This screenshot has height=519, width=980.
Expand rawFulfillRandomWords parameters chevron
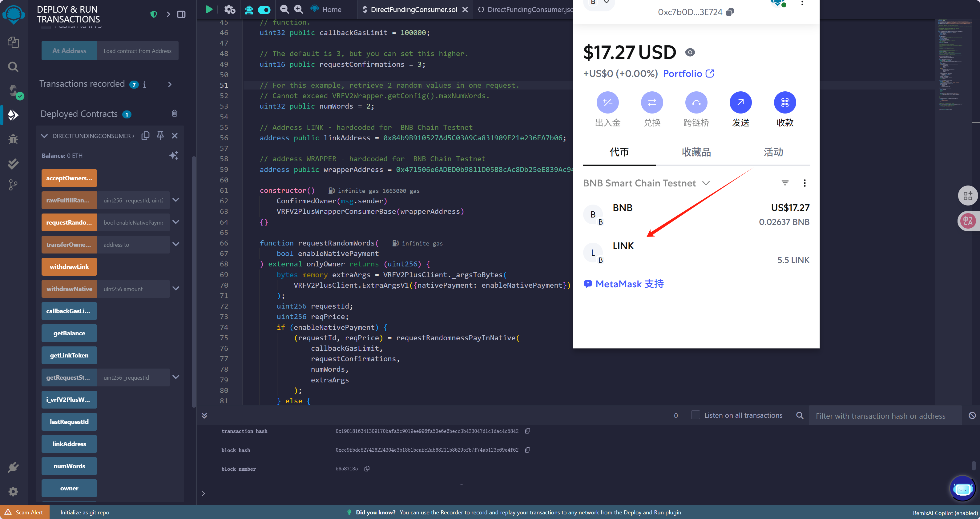176,200
